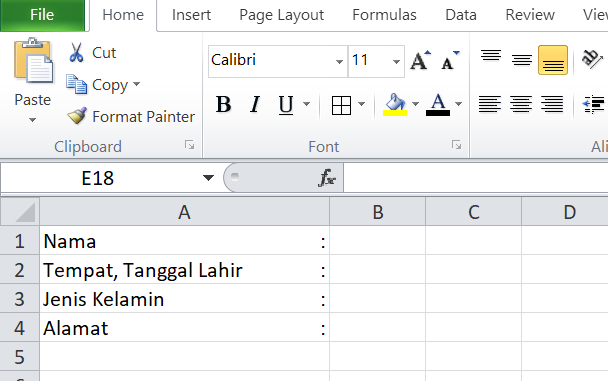Viewport: 608px width, 381px height.
Task: Select column D header
Action: point(565,212)
